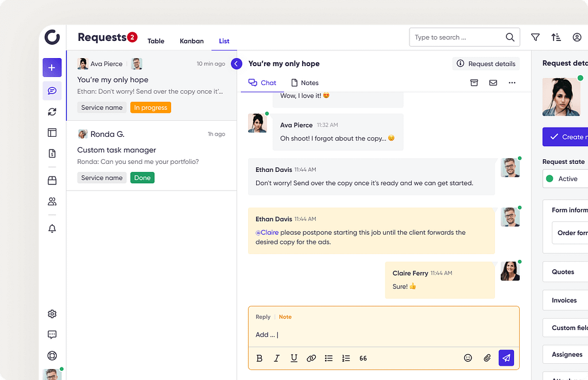Screen dimensions: 588x380
Task: Open the store services sidebar icon
Action: [x=52, y=181]
